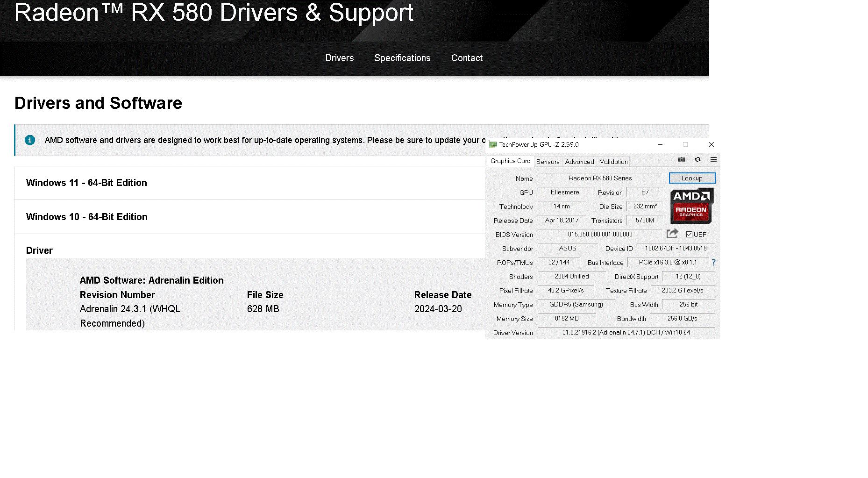Select the Validation tab
The image size is (868, 478).
click(x=613, y=162)
